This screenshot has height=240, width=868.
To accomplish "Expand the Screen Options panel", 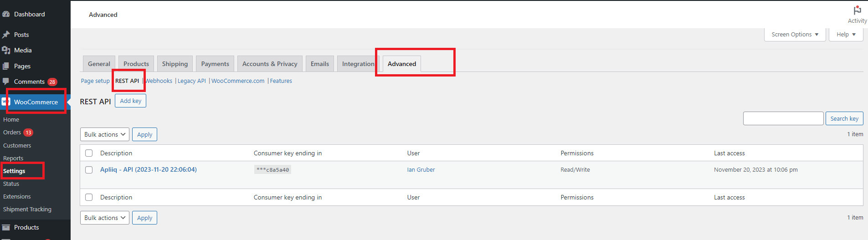I will [x=795, y=34].
